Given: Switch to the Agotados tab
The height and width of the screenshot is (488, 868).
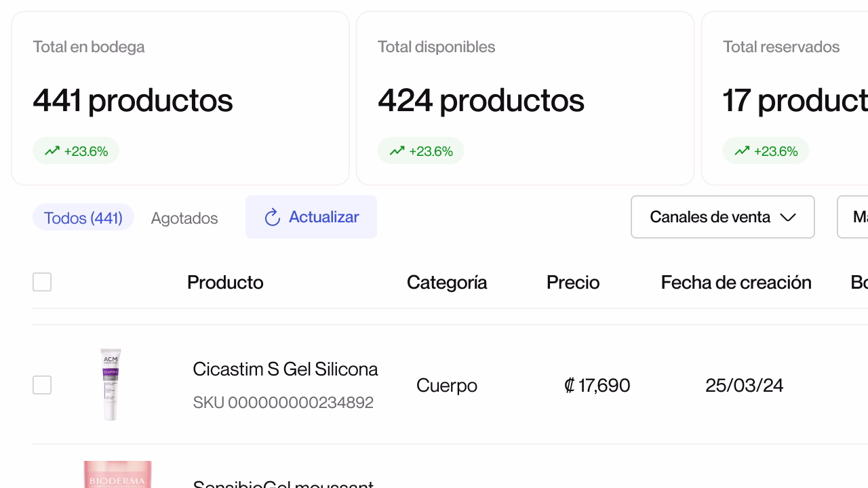Looking at the screenshot, I should pyautogui.click(x=184, y=218).
